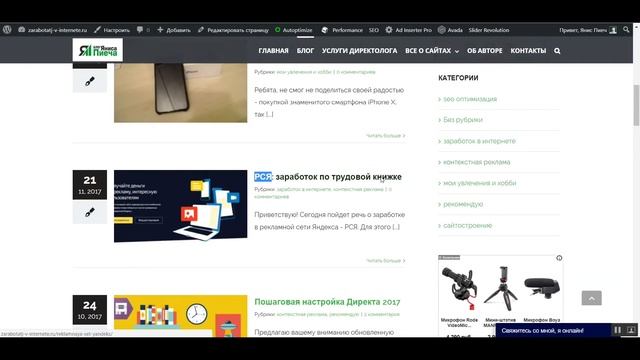Click the pen icon beside the iPhone post

[x=90, y=81]
